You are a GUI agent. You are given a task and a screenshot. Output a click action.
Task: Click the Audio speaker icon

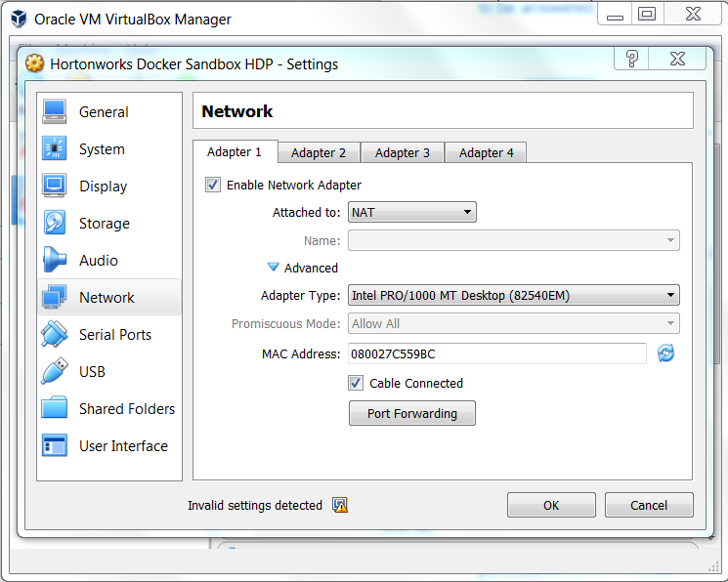55,260
